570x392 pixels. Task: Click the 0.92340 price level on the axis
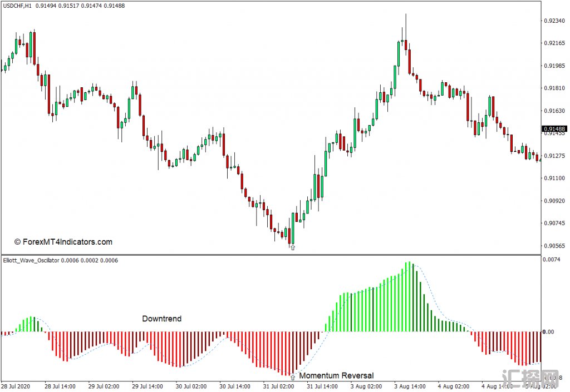[554, 21]
